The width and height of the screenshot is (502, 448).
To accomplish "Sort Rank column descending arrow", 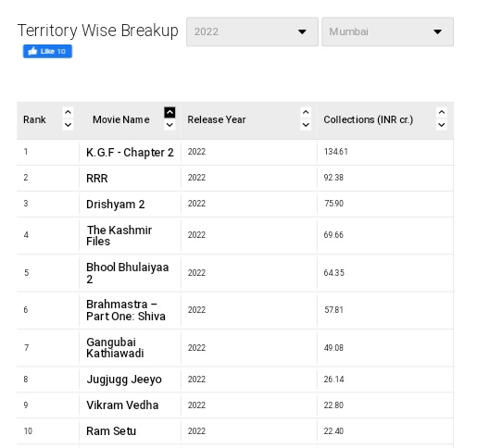I will tap(68, 125).
